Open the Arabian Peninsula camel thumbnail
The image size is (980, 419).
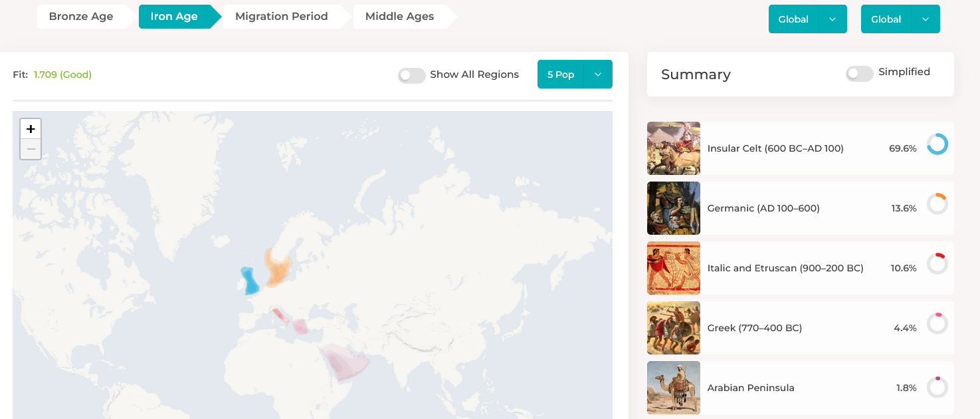[674, 388]
